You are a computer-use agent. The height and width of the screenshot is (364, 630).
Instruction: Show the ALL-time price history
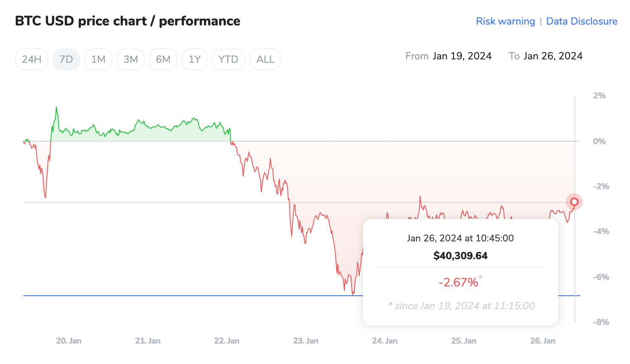265,59
